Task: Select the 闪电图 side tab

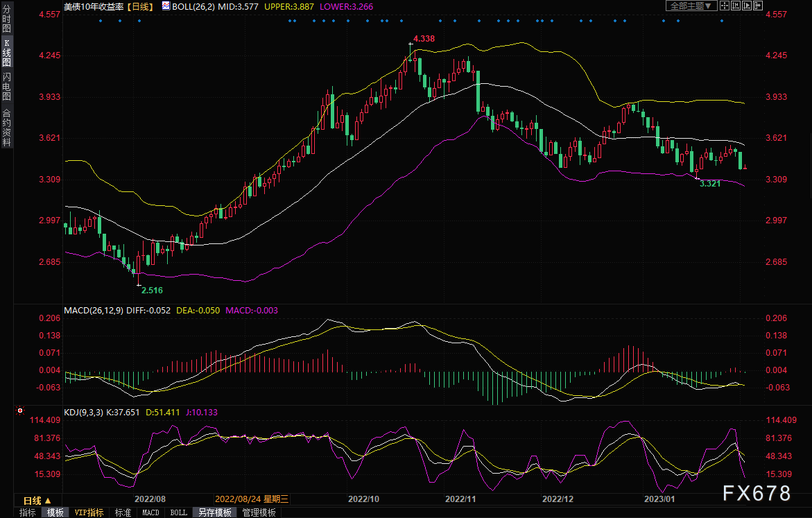Action: (x=6, y=87)
